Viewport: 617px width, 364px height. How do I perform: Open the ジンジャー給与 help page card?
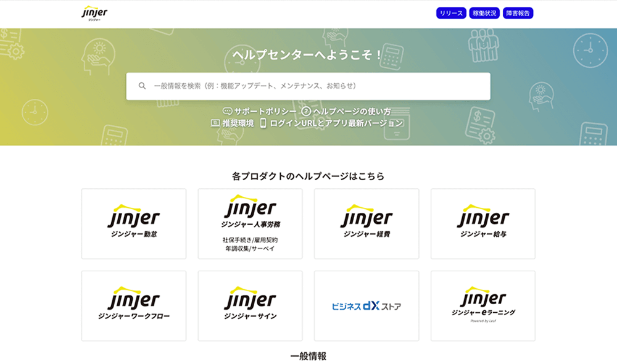[483, 223]
